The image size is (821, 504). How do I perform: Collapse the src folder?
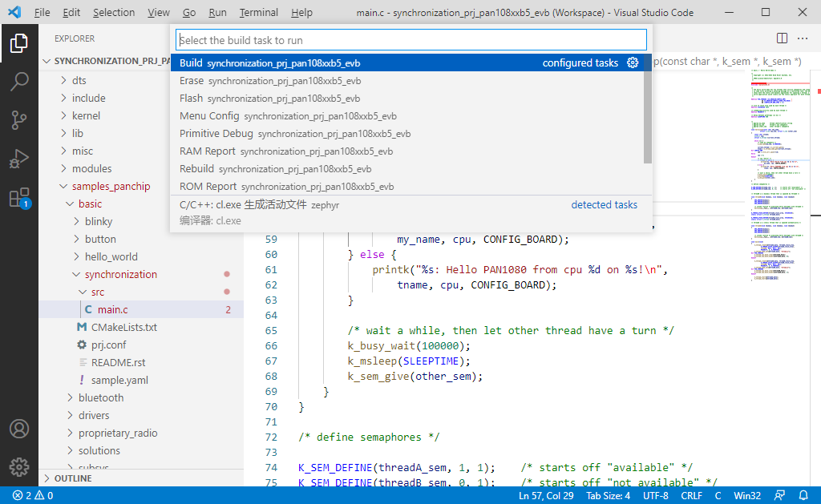click(x=83, y=292)
